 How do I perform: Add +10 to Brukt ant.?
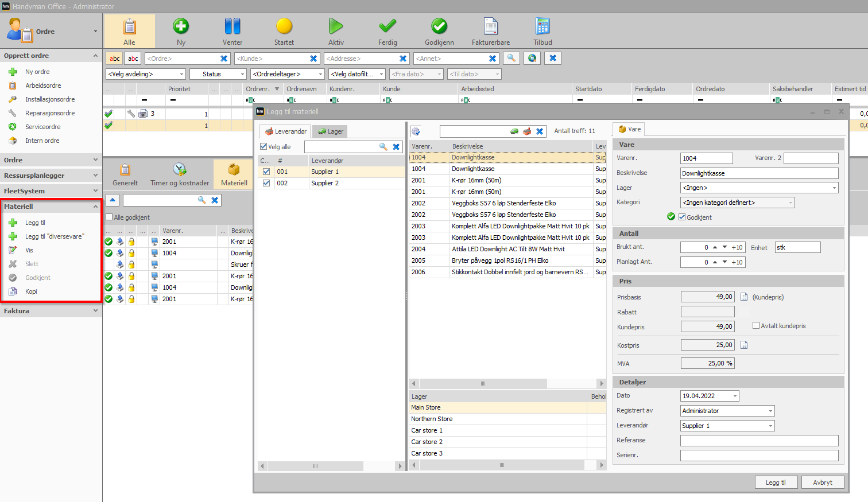737,247
